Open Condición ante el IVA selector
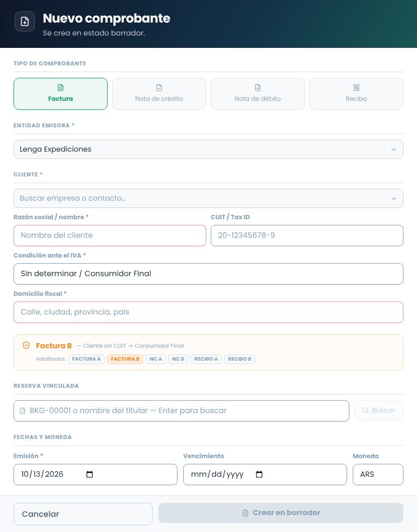 pyautogui.click(x=208, y=274)
